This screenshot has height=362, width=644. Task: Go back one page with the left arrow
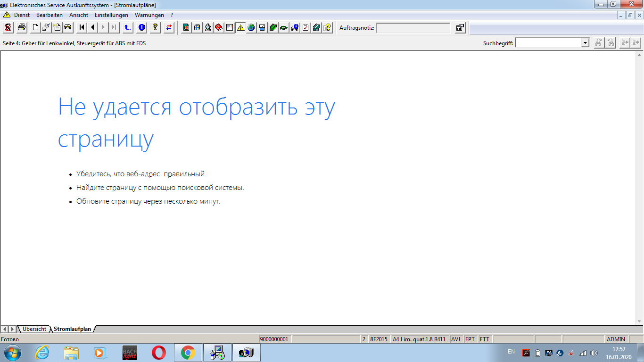(92, 27)
